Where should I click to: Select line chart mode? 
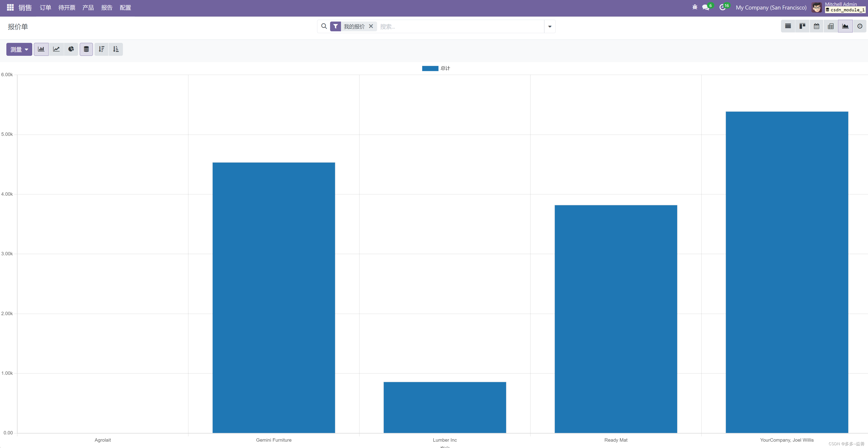[56, 49]
